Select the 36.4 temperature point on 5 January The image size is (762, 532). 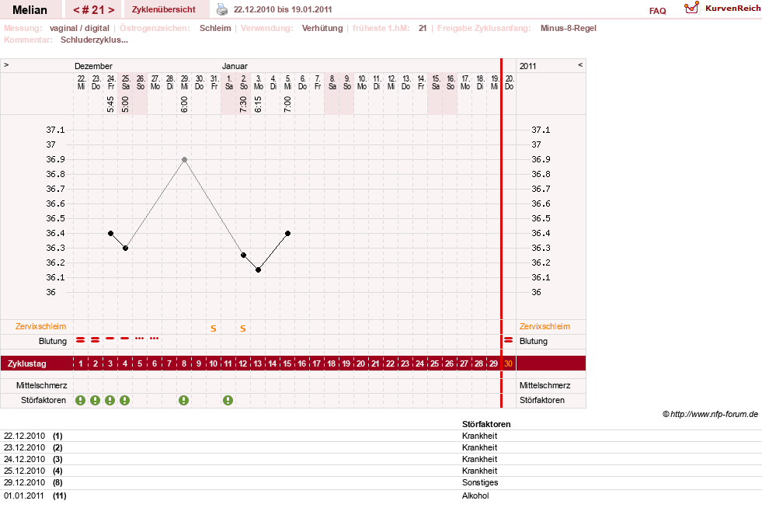287,234
